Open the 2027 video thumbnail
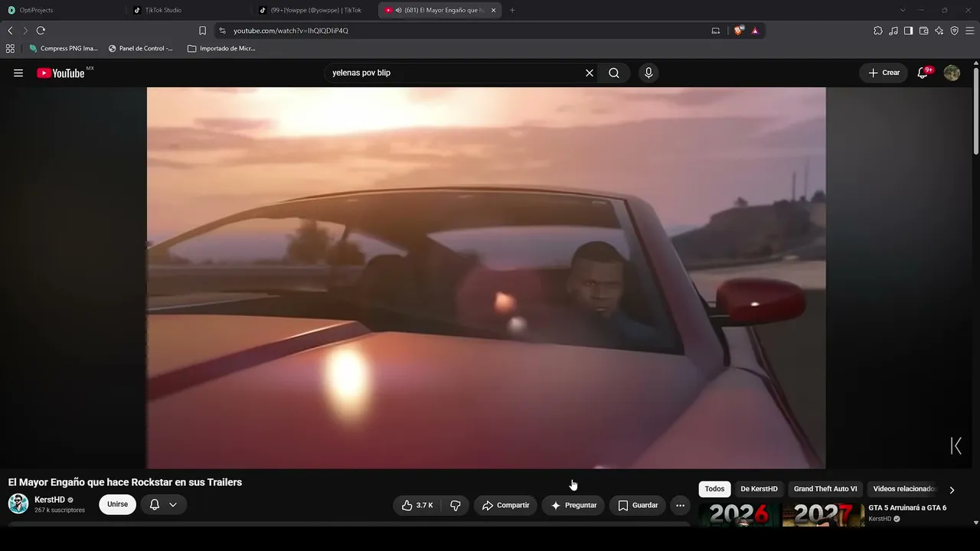This screenshot has height=551, width=980. click(823, 514)
